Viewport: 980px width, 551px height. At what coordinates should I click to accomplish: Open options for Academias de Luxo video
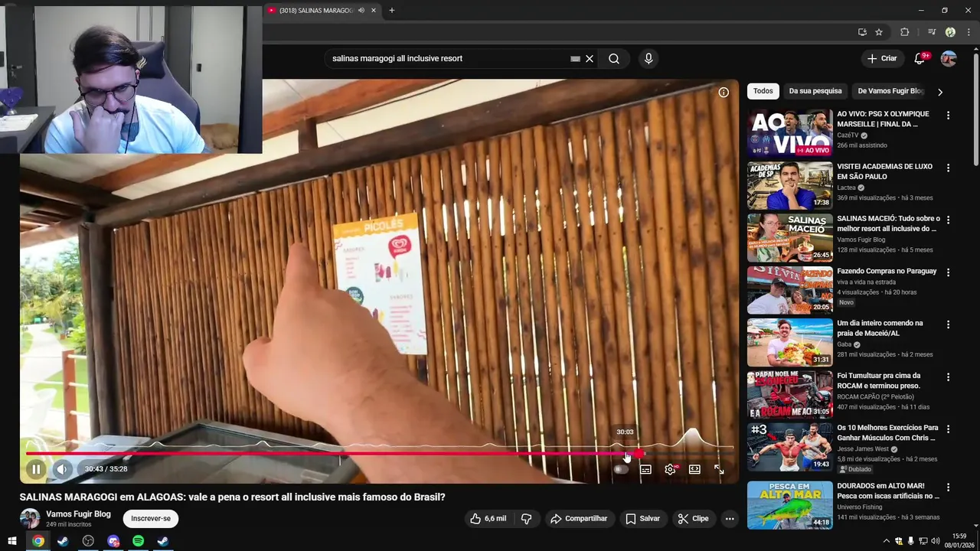click(x=948, y=168)
